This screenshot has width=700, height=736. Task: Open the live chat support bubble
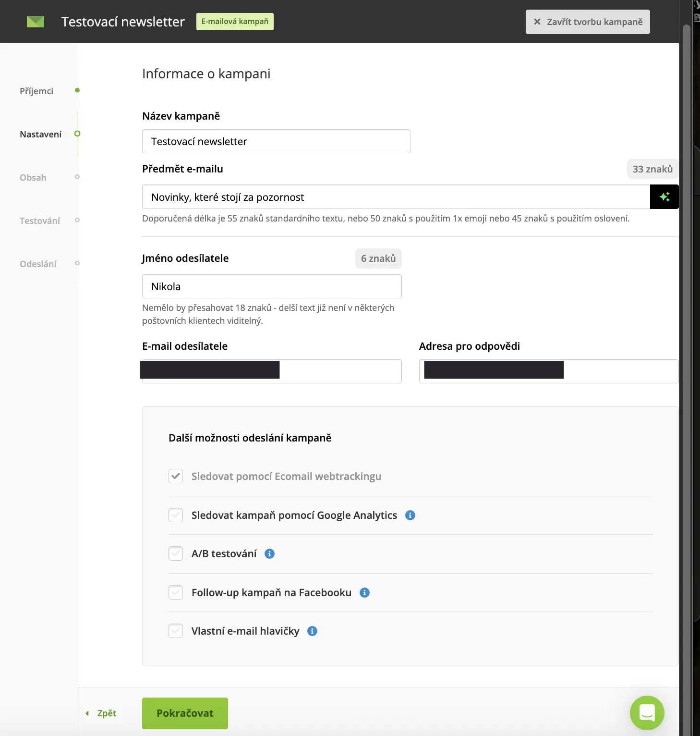click(647, 713)
